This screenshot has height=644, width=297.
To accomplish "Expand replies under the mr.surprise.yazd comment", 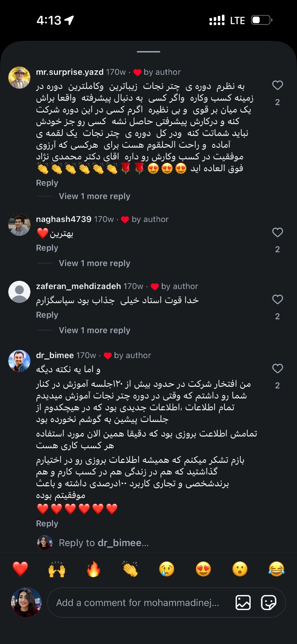I will click(x=94, y=196).
